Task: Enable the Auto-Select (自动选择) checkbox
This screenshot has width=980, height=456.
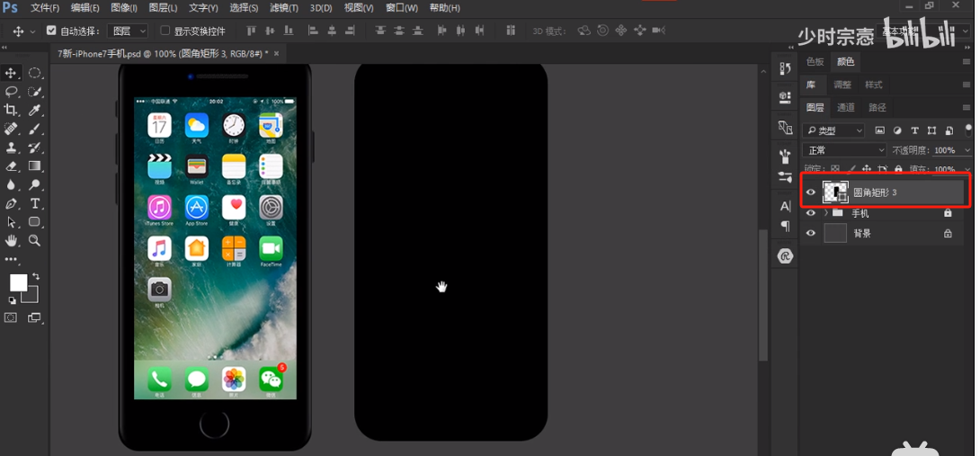Action: (x=51, y=31)
